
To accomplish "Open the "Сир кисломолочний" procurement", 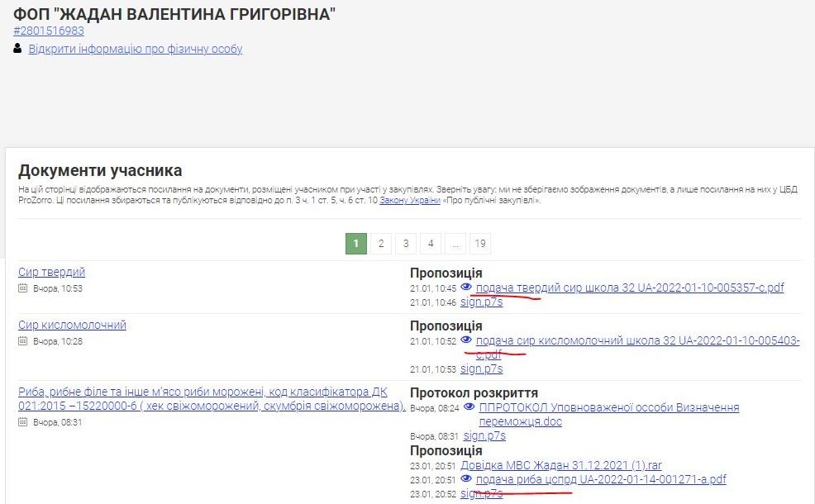I will click(72, 324).
